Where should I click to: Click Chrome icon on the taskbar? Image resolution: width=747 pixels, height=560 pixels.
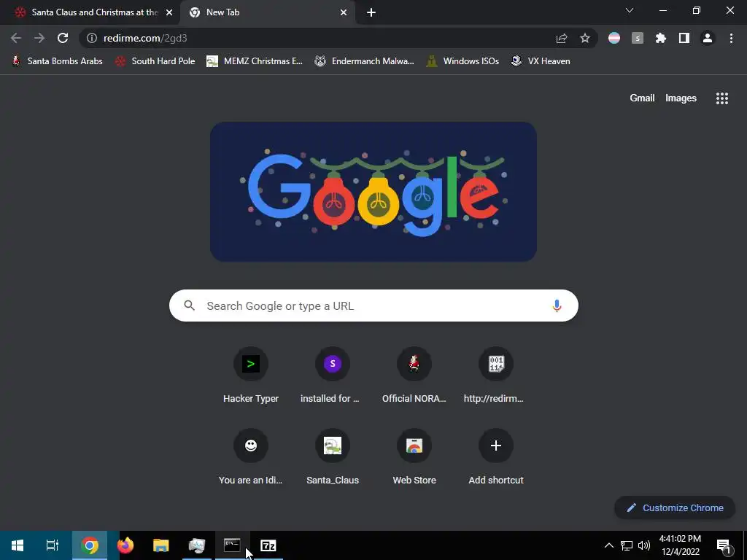90,545
